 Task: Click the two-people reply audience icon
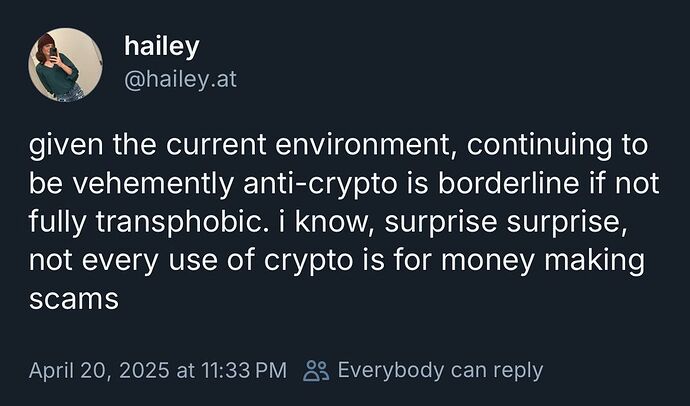tap(316, 370)
